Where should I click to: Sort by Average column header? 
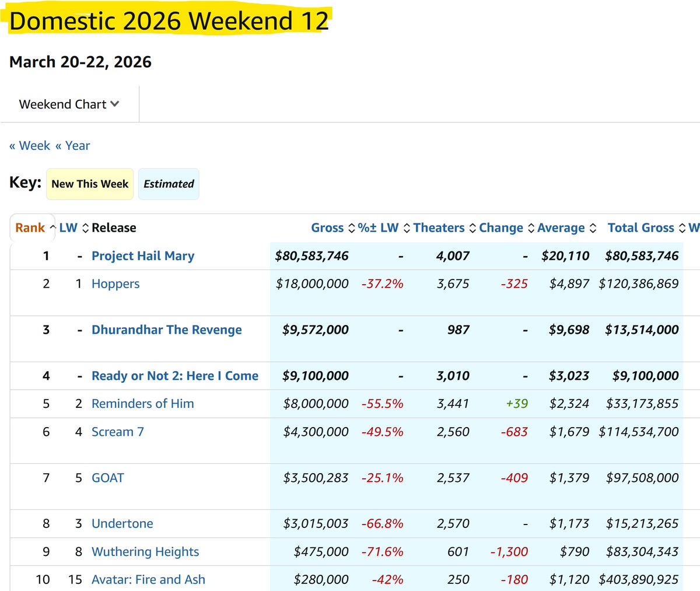[561, 228]
